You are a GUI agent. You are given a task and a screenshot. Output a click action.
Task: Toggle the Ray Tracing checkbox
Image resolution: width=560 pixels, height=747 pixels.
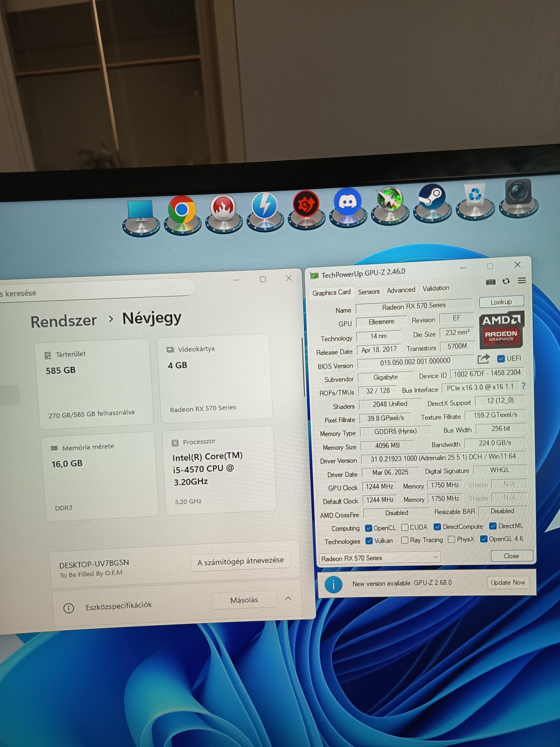click(405, 540)
